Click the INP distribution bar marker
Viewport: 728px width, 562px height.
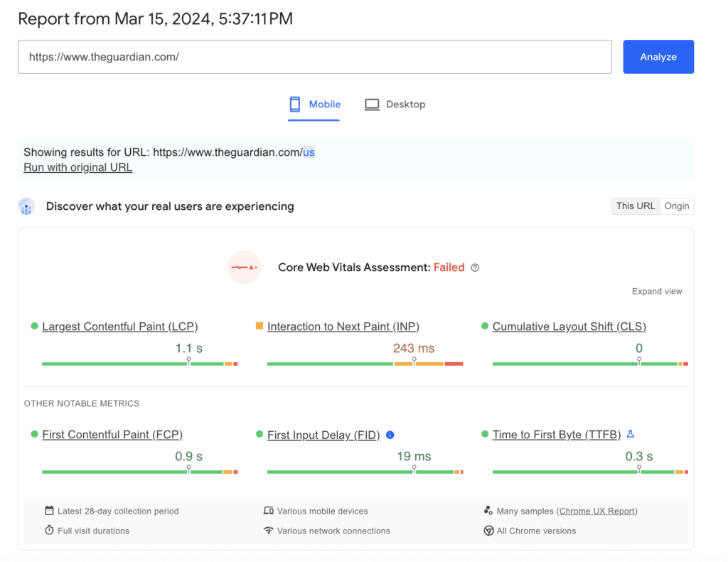(414, 361)
